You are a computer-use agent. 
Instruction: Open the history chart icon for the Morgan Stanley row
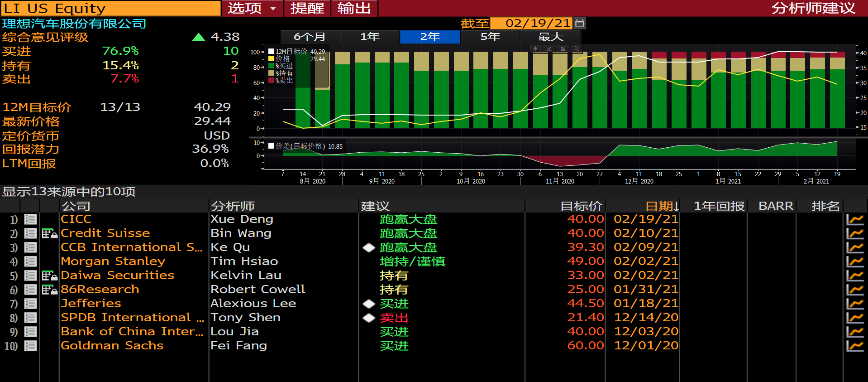855,262
